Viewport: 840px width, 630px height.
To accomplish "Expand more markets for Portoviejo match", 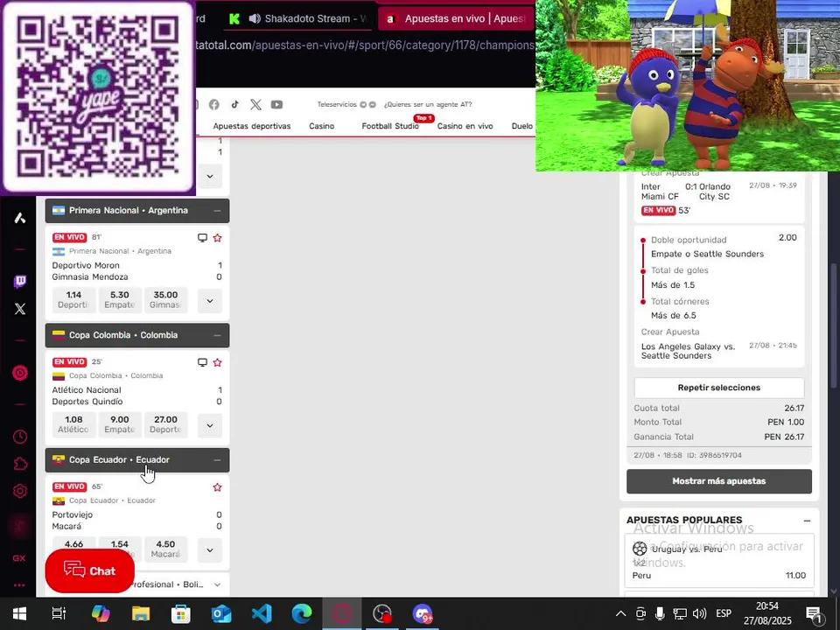I will [210, 550].
